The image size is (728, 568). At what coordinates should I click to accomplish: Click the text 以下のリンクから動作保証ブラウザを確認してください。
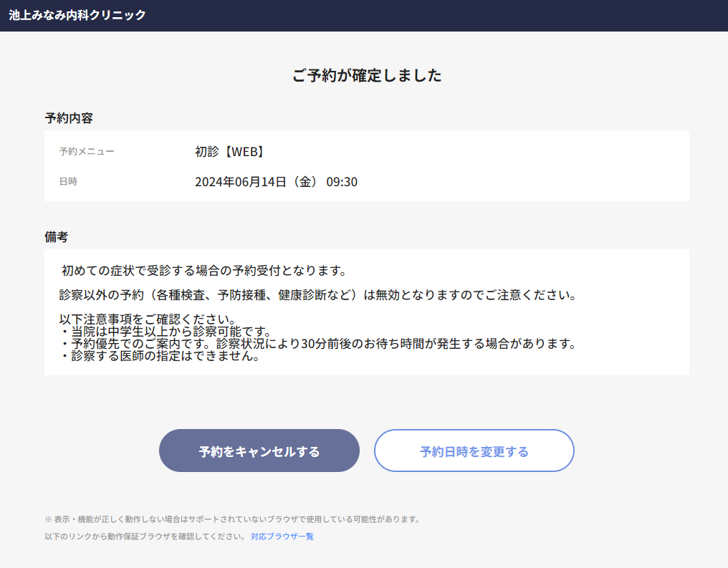click(145, 536)
